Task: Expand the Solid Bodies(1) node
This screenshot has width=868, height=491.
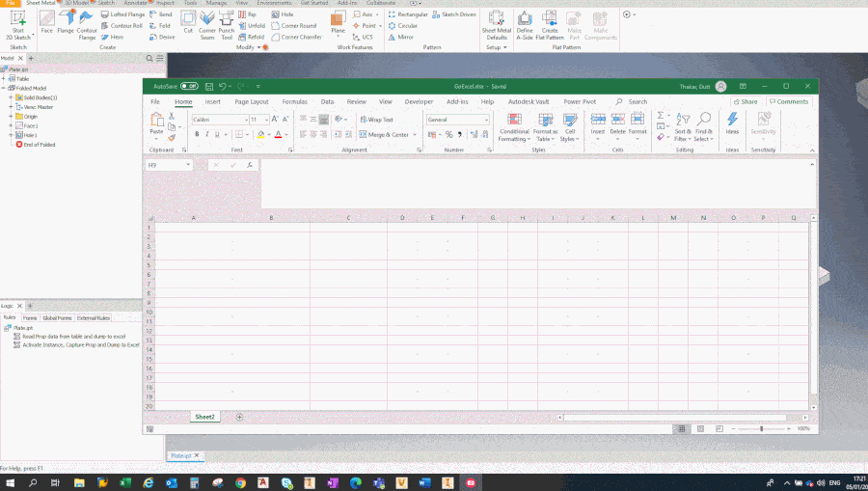Action: click(11, 97)
